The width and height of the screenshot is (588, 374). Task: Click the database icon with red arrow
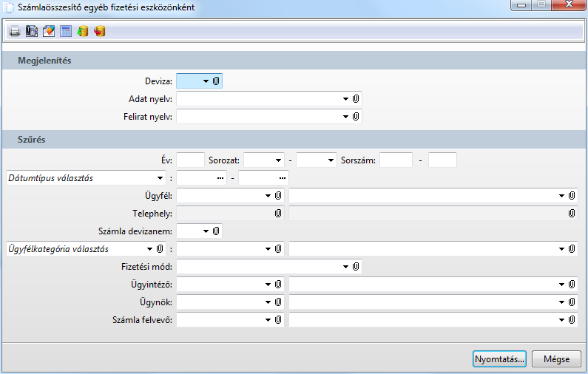[100, 31]
